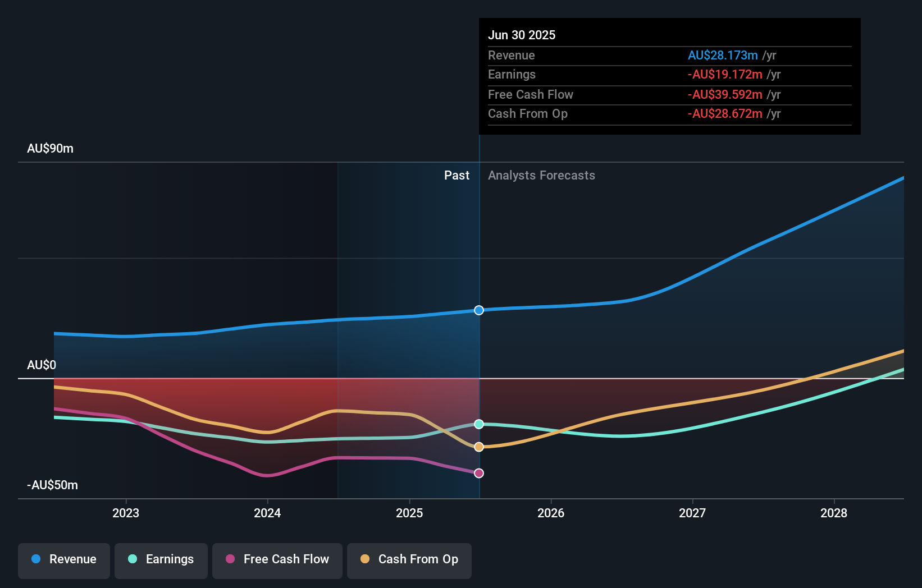Select the blue Revenue data point marker
Image resolution: width=922 pixels, height=588 pixels.
[x=478, y=310]
